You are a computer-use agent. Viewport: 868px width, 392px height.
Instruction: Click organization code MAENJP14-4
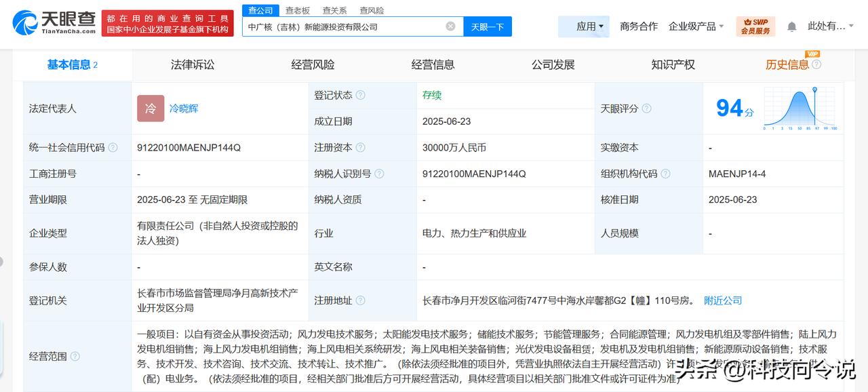tap(737, 174)
